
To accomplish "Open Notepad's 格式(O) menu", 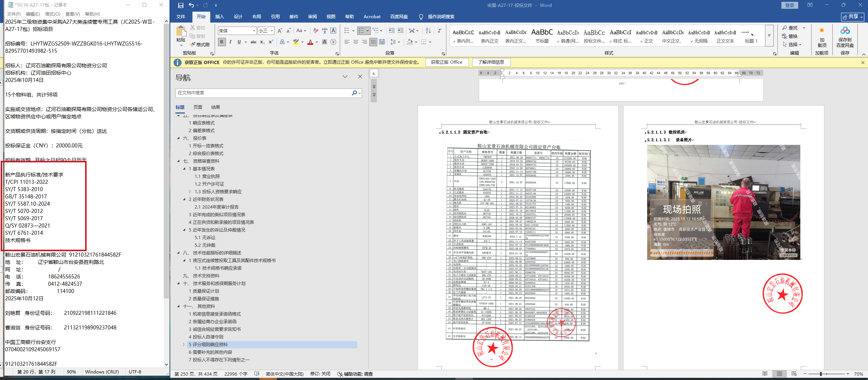I will click(x=53, y=14).
